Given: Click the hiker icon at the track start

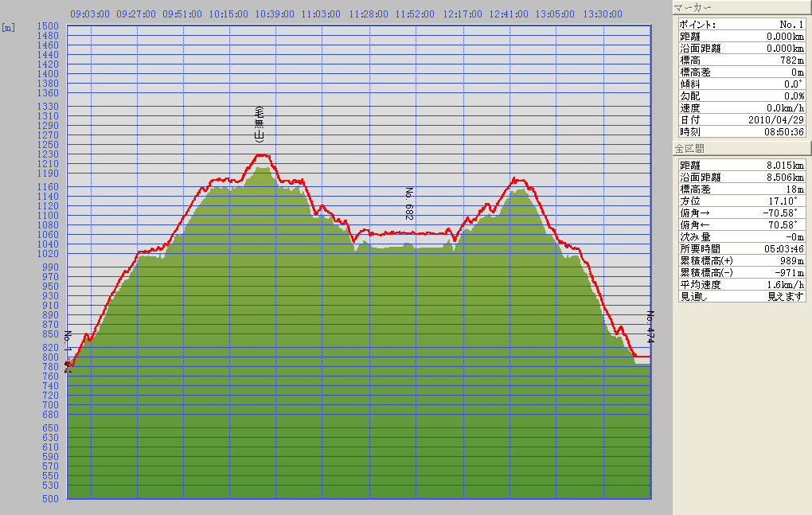Looking at the screenshot, I should point(68,365).
